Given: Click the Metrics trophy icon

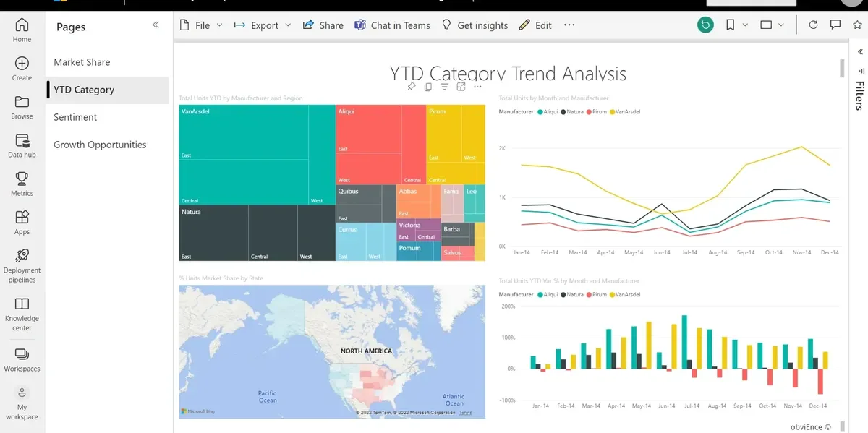Looking at the screenshot, I should point(22,179).
